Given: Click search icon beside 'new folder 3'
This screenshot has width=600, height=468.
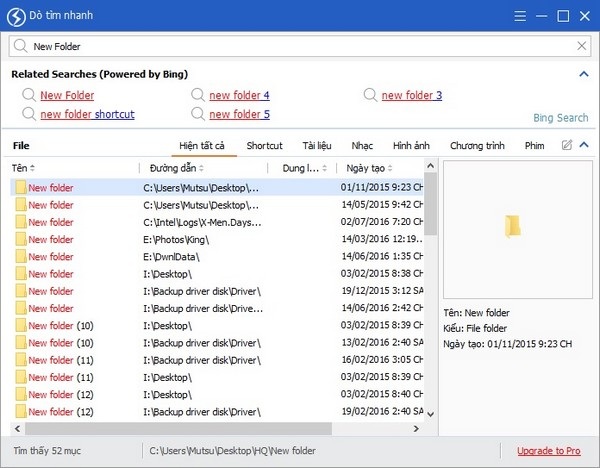Looking at the screenshot, I should point(370,95).
